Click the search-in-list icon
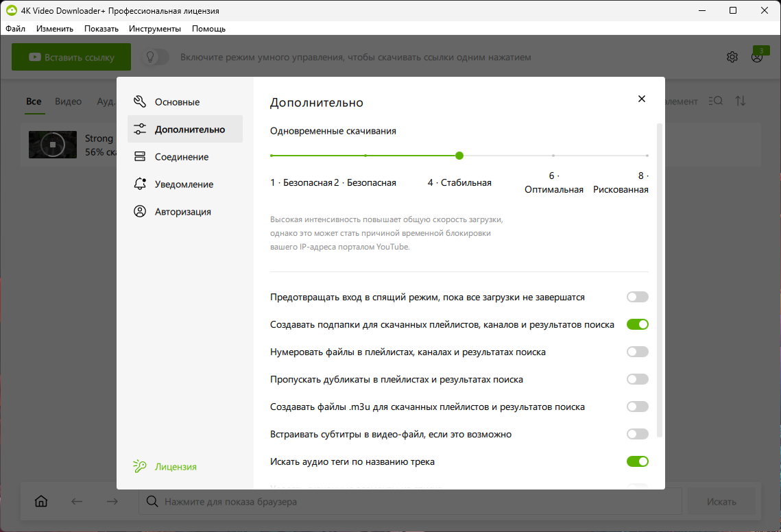 coord(716,101)
